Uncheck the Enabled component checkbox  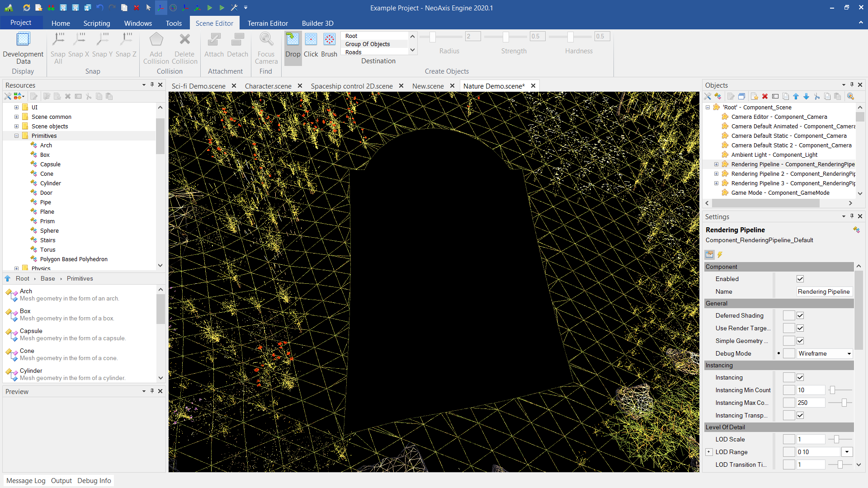(800, 279)
